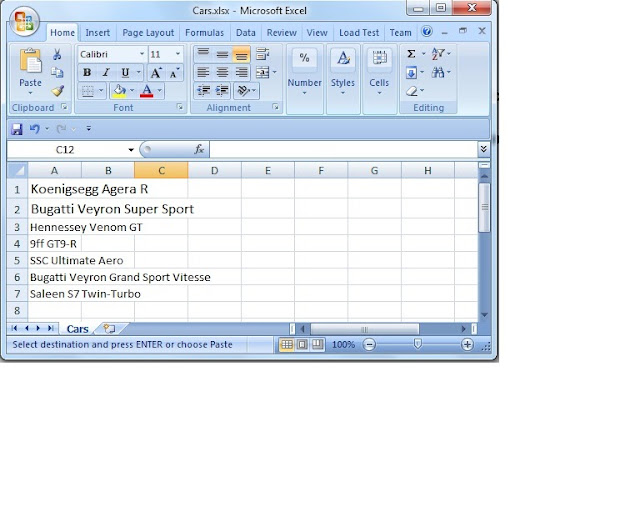Copy selection with the Copy icon

(57, 72)
